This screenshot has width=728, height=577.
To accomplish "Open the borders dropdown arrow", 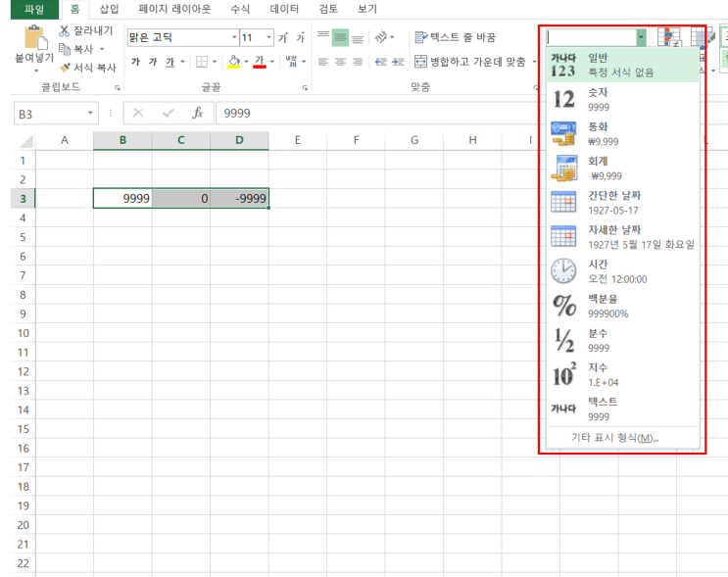I will 215,62.
